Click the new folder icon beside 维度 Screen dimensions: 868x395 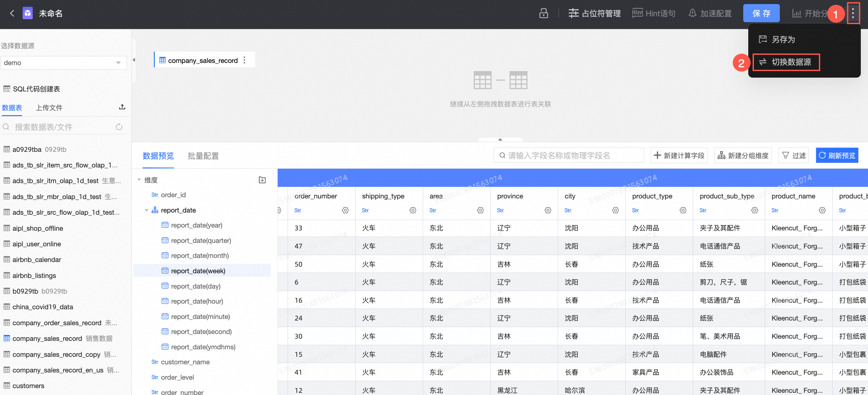point(262,180)
